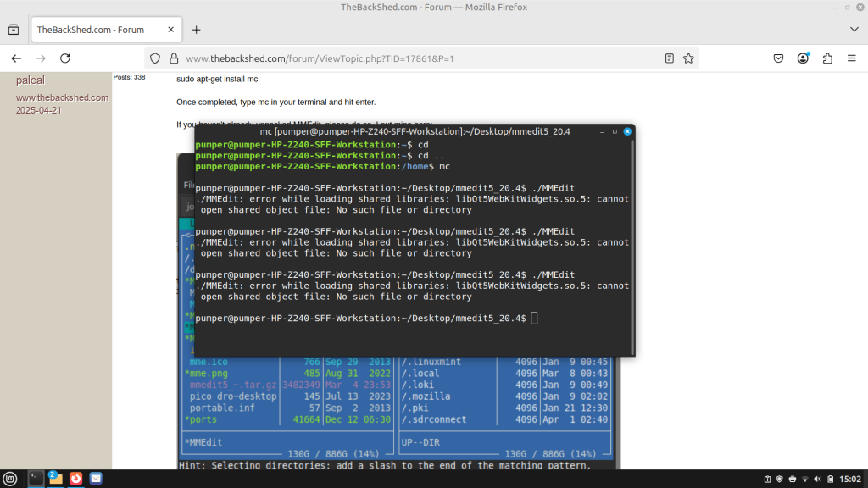
Task: Click the site security padlock icon
Action: click(x=173, y=58)
